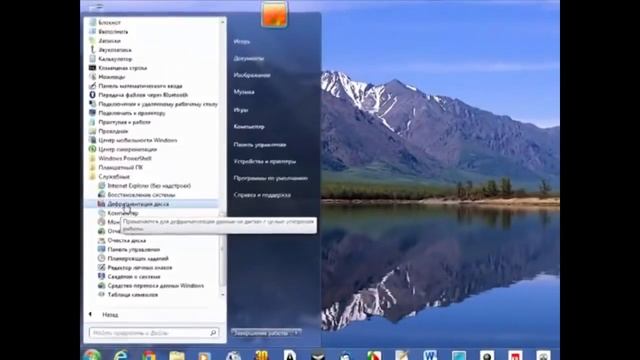
Task: Launch Очистка диска (Disk Cleanup)
Action: [127, 240]
